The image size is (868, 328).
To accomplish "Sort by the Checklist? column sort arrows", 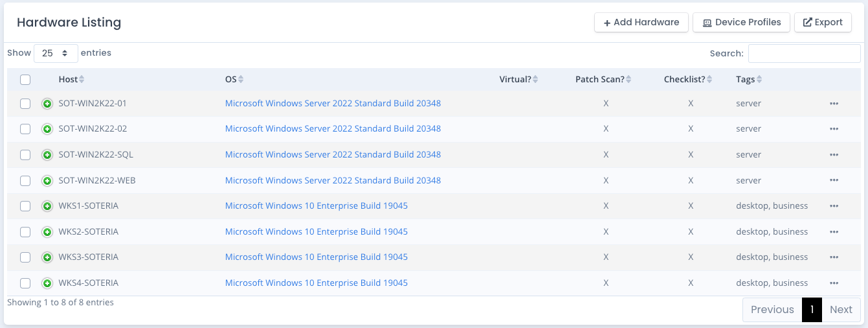I will [x=709, y=80].
